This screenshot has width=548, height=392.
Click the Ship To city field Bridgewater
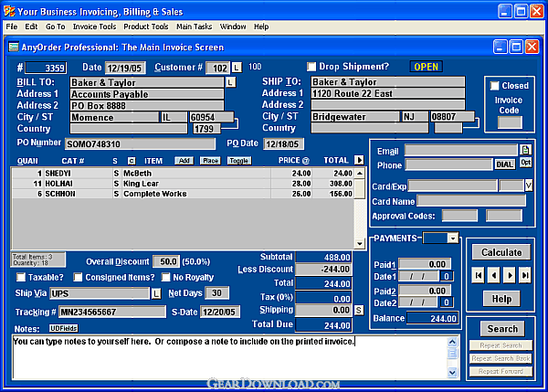354,116
